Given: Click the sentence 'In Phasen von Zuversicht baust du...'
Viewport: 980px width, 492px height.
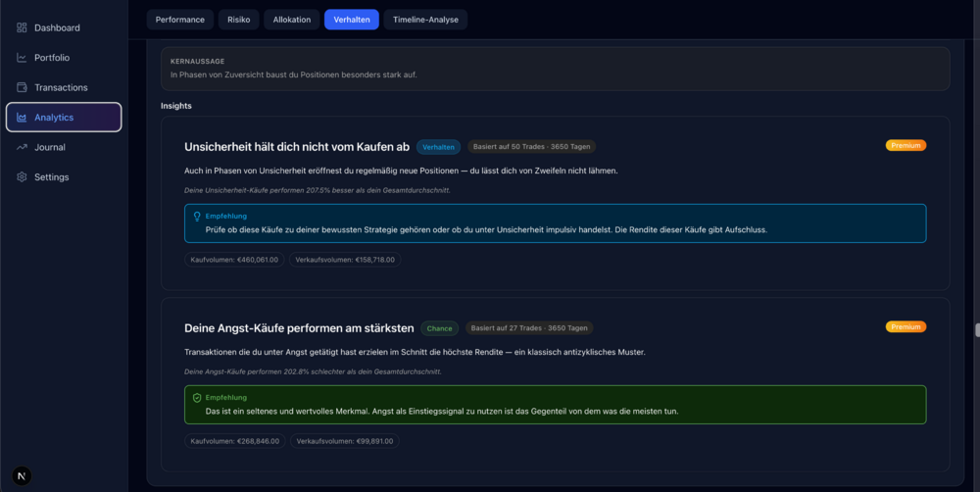Looking at the screenshot, I should (294, 74).
